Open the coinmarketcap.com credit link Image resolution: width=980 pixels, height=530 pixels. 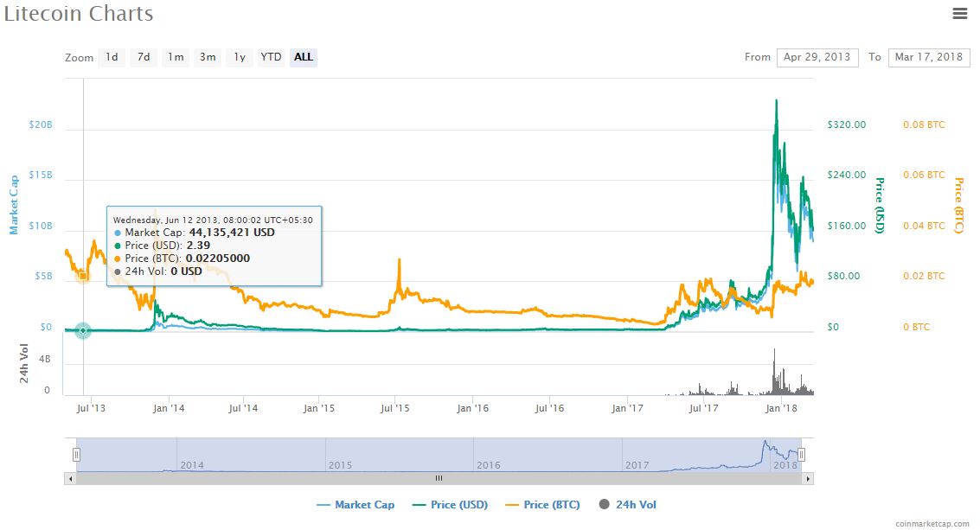click(932, 524)
